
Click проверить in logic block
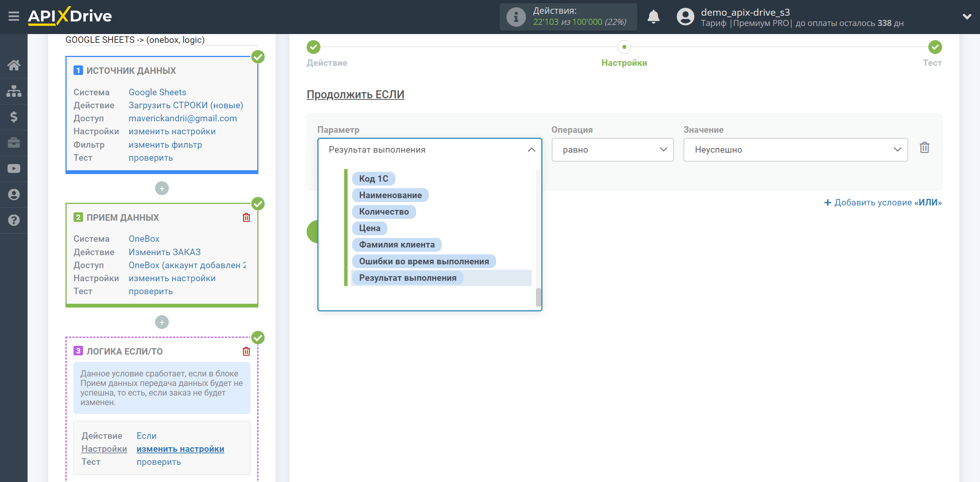click(158, 462)
